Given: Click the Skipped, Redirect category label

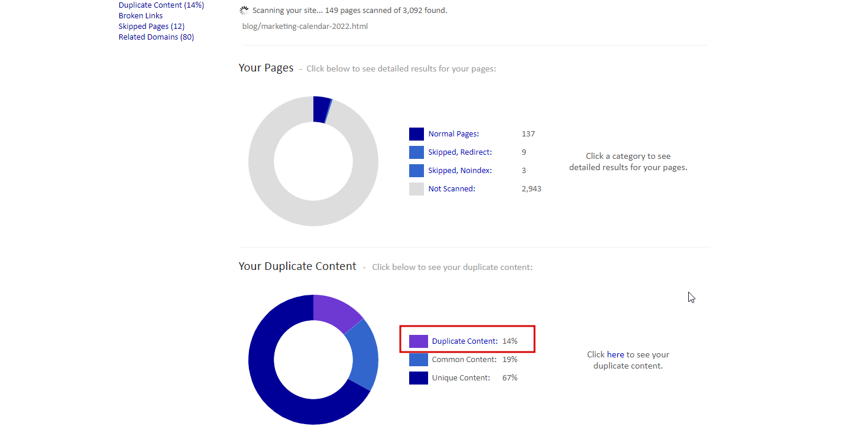Looking at the screenshot, I should click(x=460, y=152).
